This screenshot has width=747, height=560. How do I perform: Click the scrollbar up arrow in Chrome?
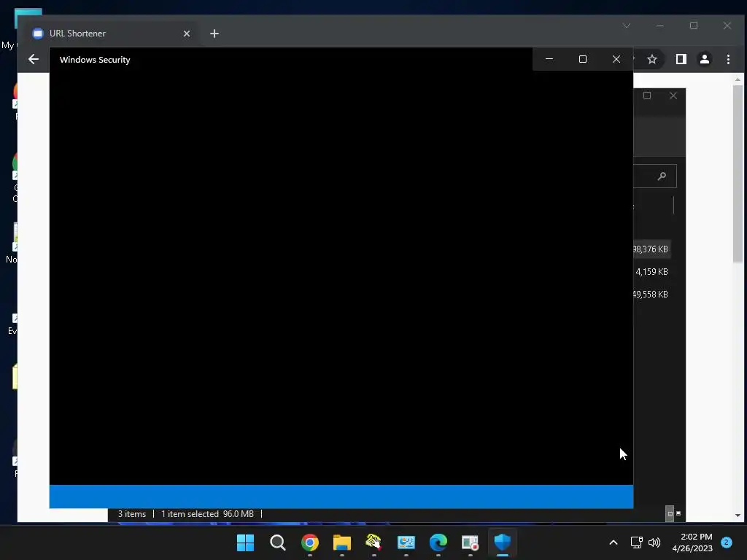738,79
